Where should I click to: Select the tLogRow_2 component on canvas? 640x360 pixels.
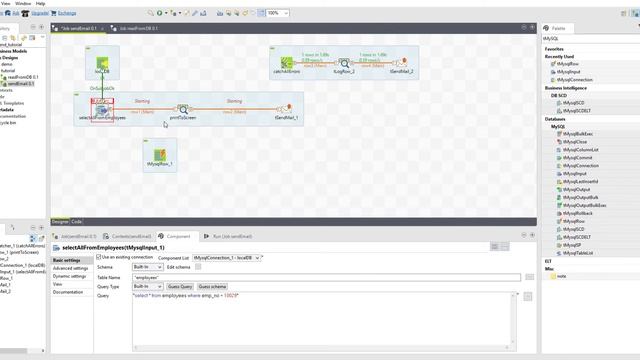pos(344,64)
